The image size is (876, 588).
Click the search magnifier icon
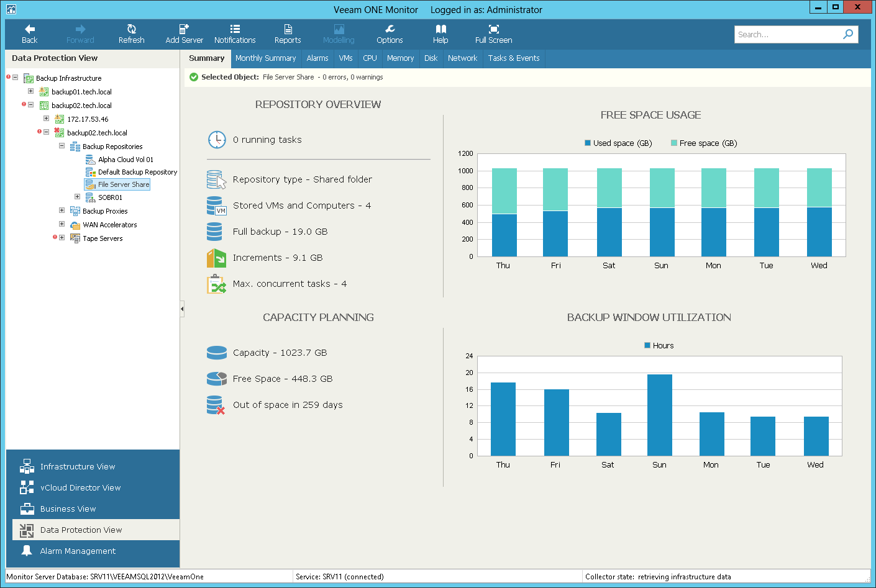tap(847, 34)
